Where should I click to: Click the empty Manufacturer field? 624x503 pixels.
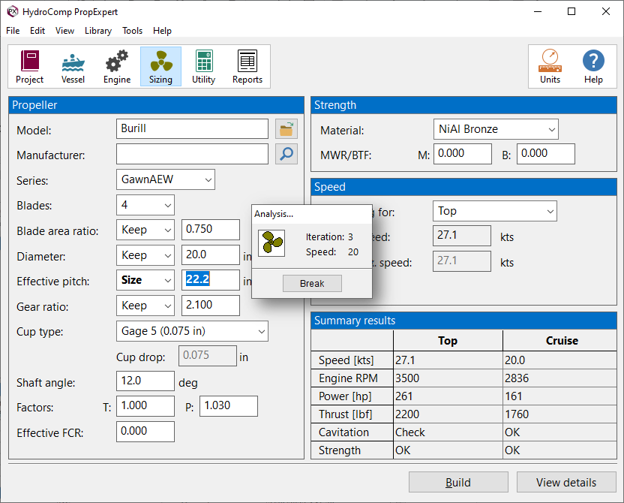click(192, 154)
